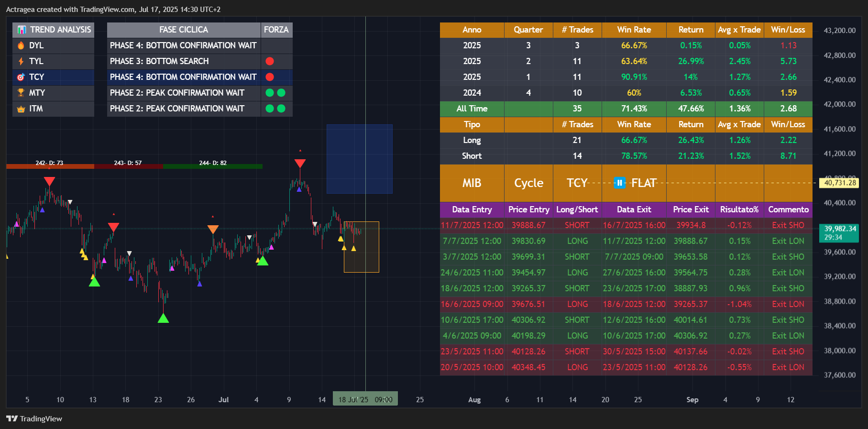Click the -1.04% result cell
Screen dimensions: 868x429
coord(739,304)
